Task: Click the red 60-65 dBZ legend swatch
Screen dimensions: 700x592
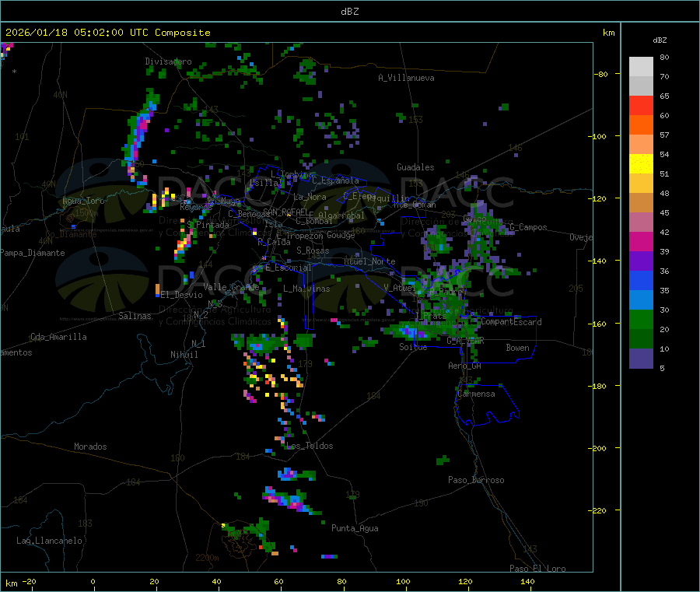Action: (641, 105)
